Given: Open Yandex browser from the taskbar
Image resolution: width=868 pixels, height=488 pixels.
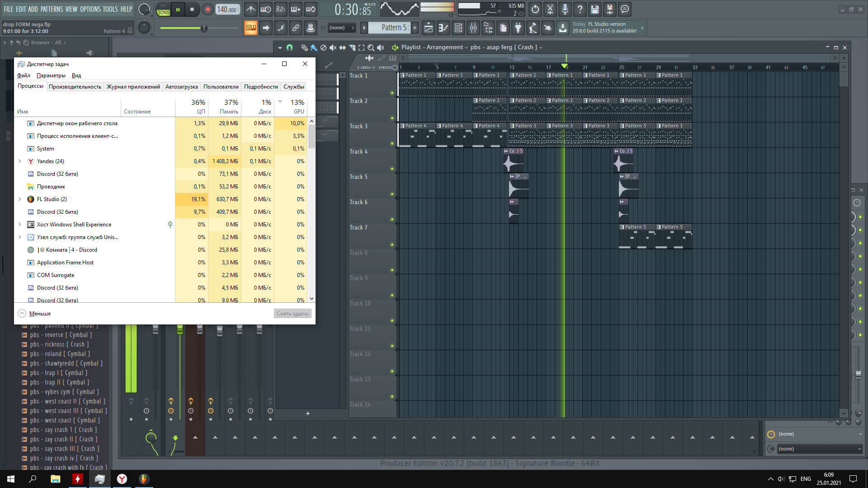Looking at the screenshot, I should pyautogui.click(x=122, y=479).
